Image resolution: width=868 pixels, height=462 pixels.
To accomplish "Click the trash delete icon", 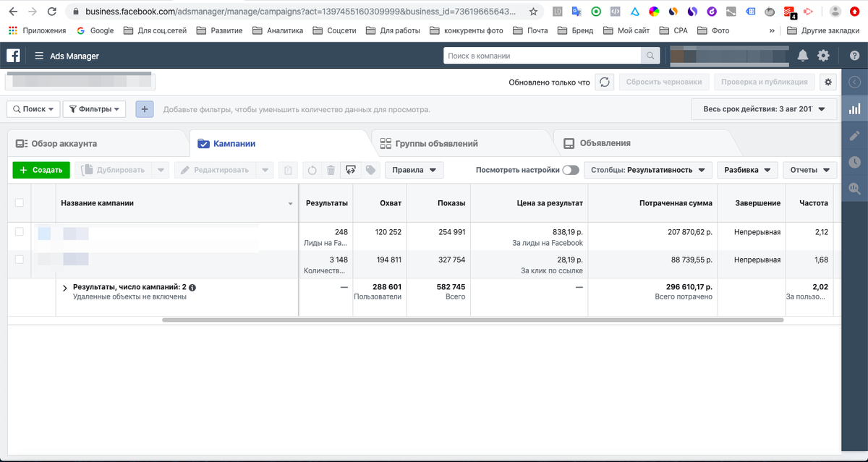I will point(331,170).
